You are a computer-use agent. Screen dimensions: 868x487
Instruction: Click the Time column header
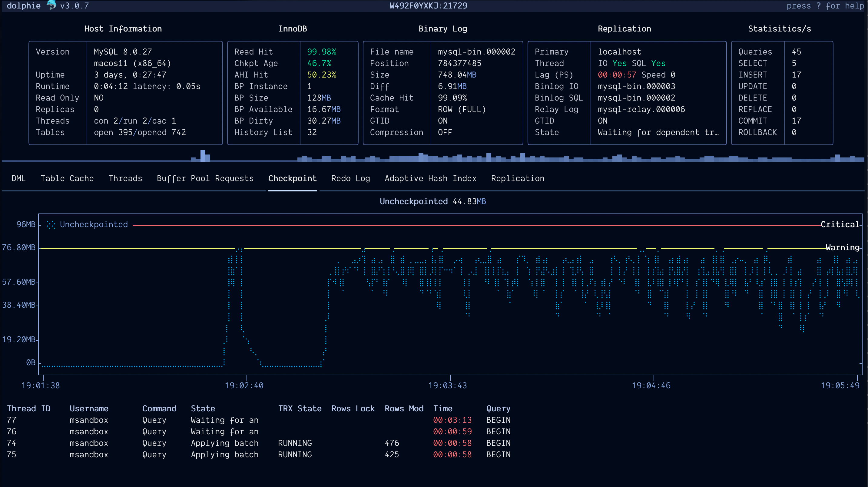[x=443, y=409]
